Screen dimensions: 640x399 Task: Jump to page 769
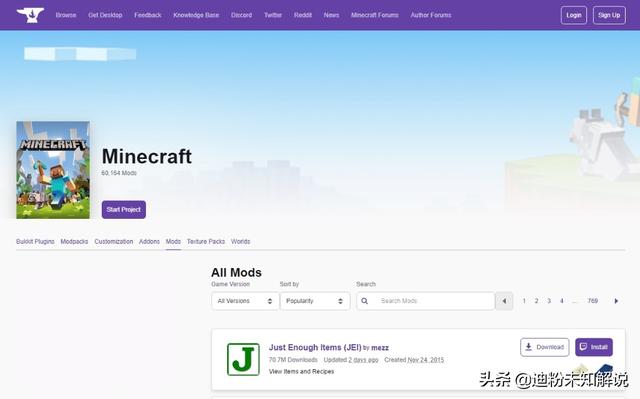click(x=592, y=301)
